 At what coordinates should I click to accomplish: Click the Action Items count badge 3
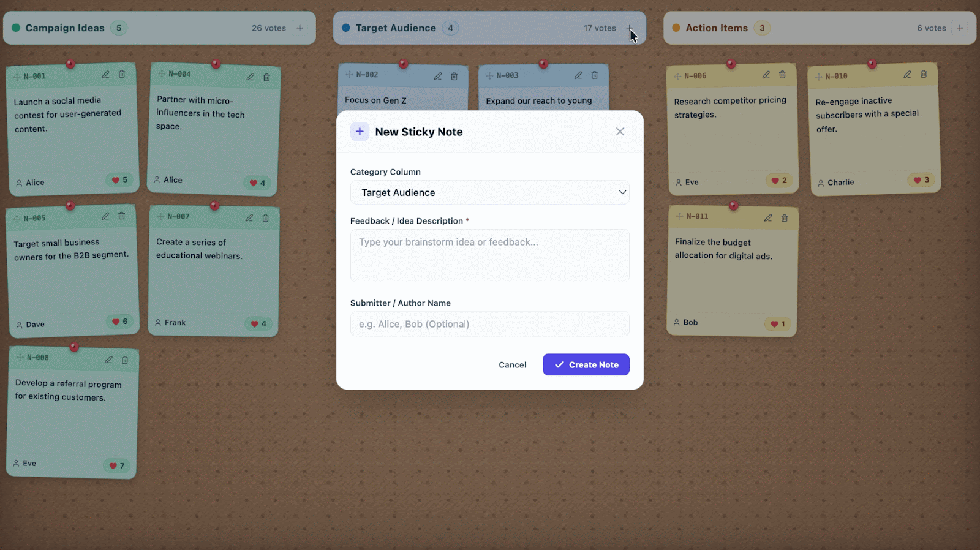pos(762,28)
